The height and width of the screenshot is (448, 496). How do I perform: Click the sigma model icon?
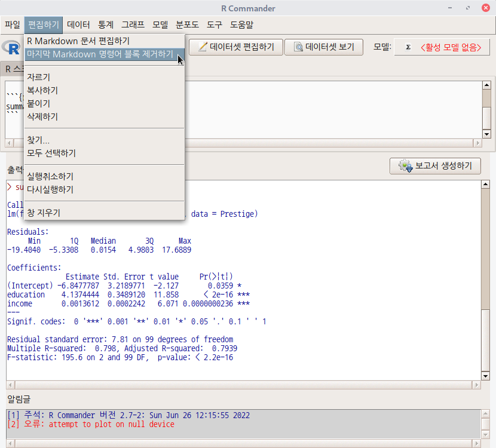coord(408,47)
